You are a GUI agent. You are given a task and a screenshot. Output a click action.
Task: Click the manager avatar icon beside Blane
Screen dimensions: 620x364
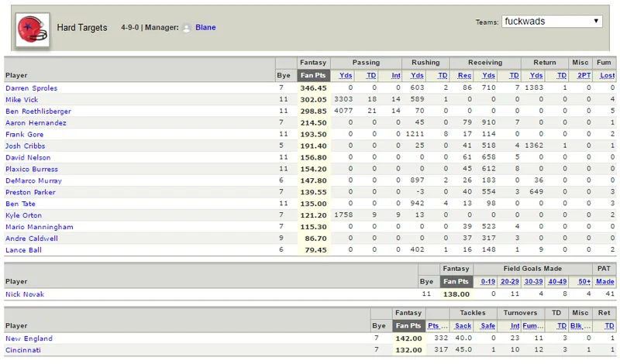point(187,28)
